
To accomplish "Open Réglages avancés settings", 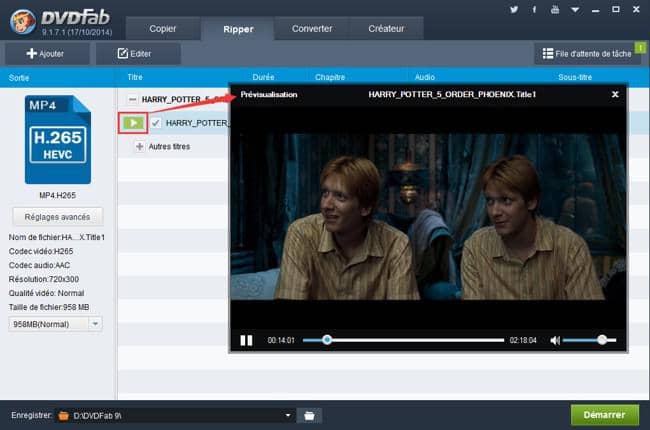I will click(x=57, y=217).
